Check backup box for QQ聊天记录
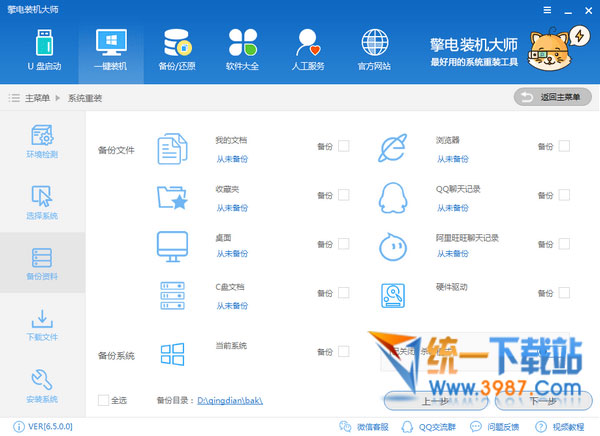 coord(564,195)
